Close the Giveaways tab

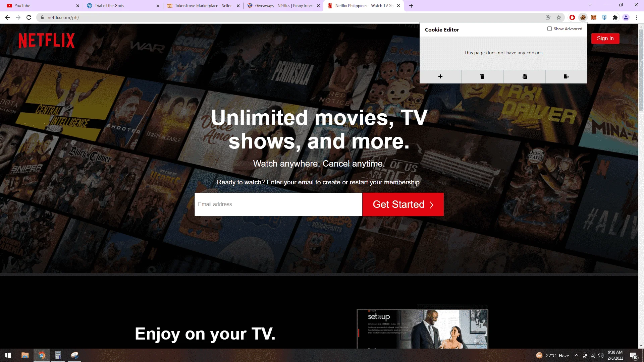pyautogui.click(x=318, y=6)
